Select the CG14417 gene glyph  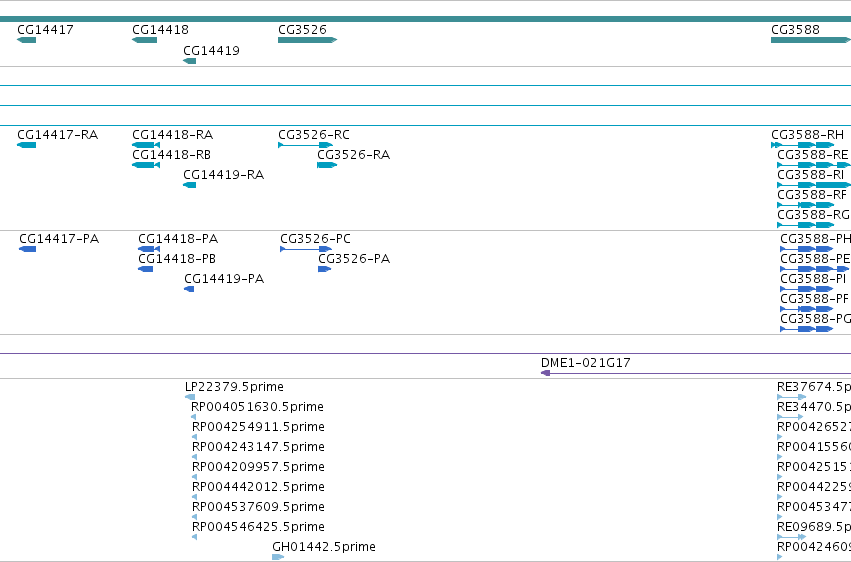click(27, 40)
